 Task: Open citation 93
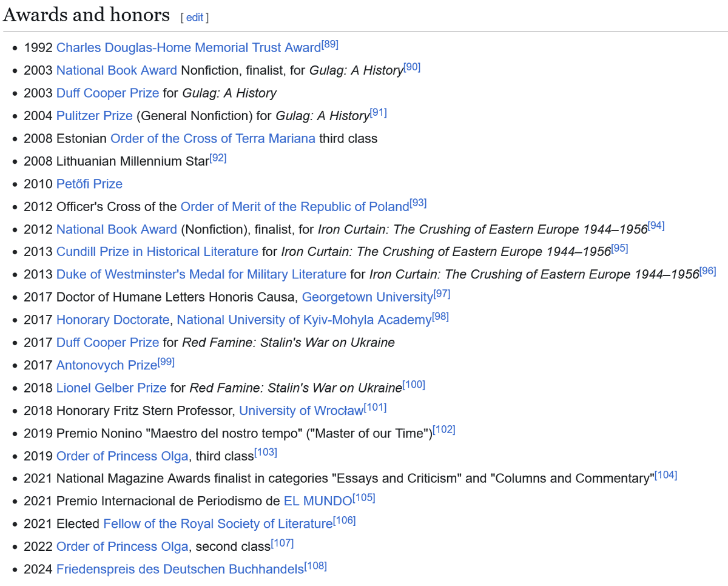[418, 203]
